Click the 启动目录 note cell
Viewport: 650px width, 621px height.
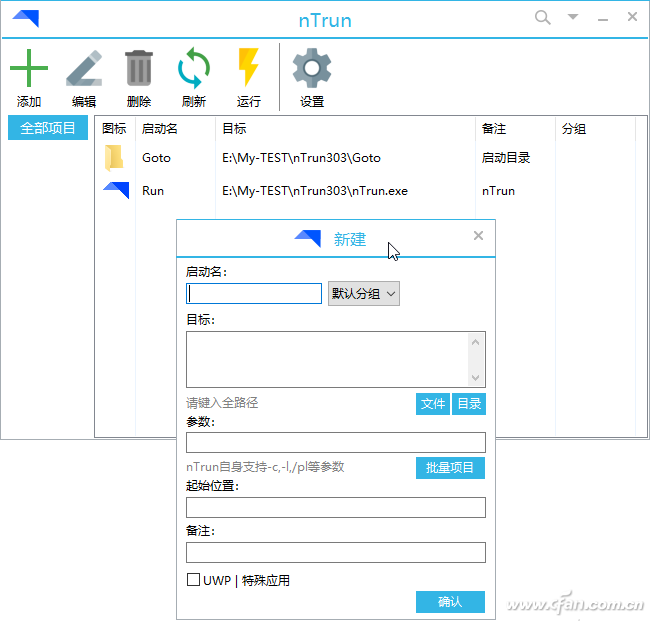pyautogui.click(x=506, y=158)
